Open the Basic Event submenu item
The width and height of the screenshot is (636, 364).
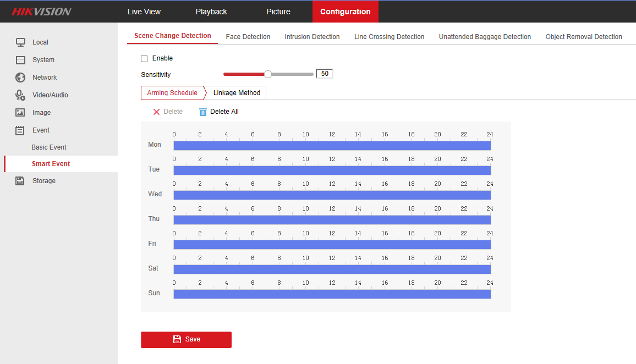point(49,147)
